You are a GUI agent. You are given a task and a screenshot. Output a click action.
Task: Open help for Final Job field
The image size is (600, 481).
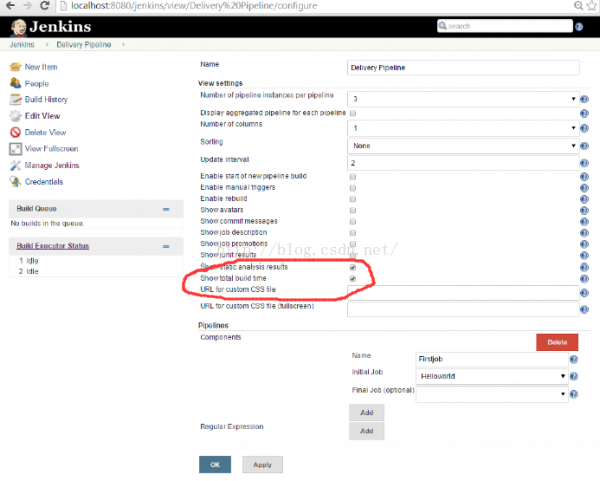click(x=574, y=394)
